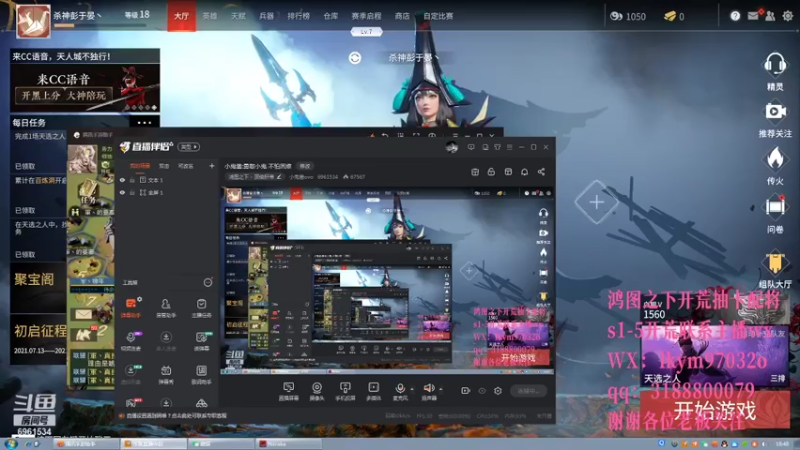Switch to the 英雄 heroes tab
This screenshot has height=450, width=800.
point(210,16)
